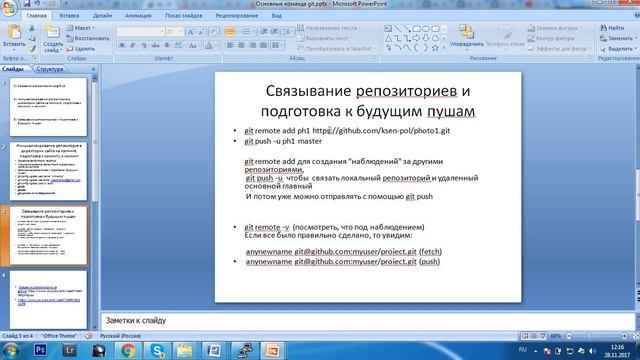Open the font name combo box
Image resolution: width=640 pixels, height=360 pixels.
tap(140, 32)
